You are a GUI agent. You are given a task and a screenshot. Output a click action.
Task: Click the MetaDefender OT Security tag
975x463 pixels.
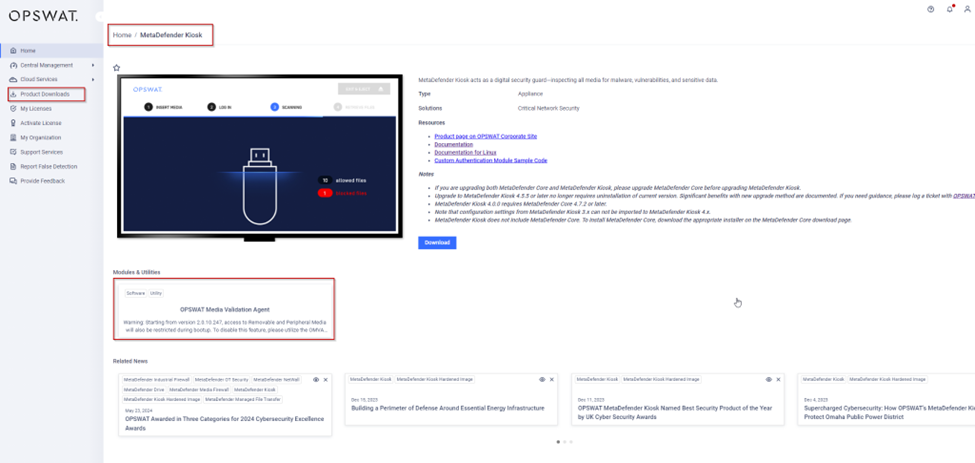pos(221,379)
